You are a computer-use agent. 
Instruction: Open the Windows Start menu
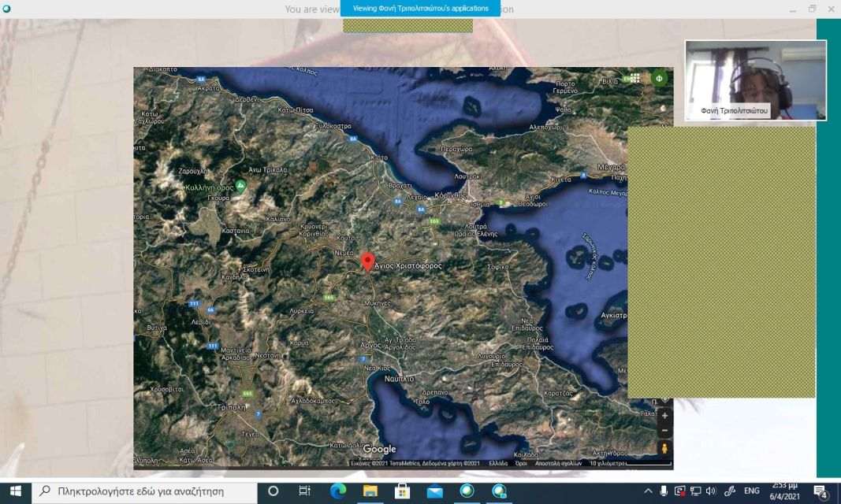coord(16,491)
